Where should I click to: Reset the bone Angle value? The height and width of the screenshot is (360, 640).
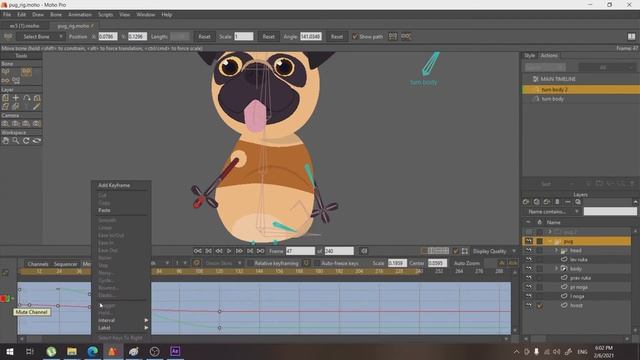pyautogui.click(x=337, y=36)
